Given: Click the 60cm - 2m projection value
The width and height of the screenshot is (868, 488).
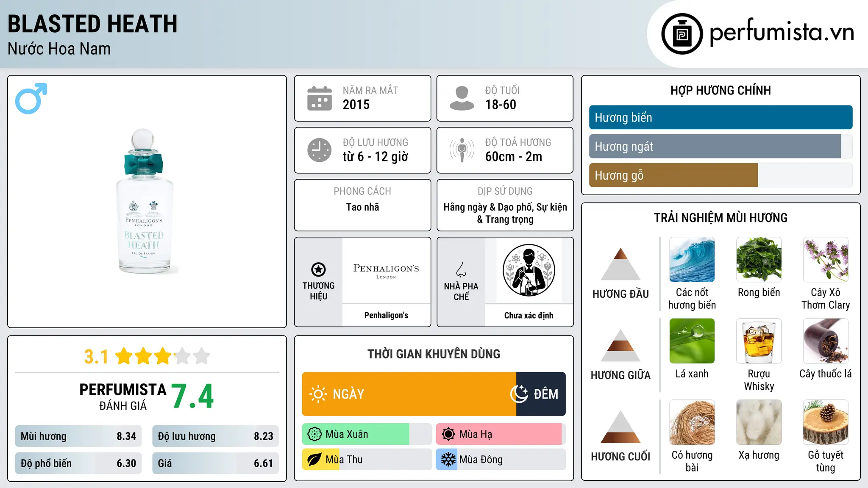Looking at the screenshot, I should point(514,157).
